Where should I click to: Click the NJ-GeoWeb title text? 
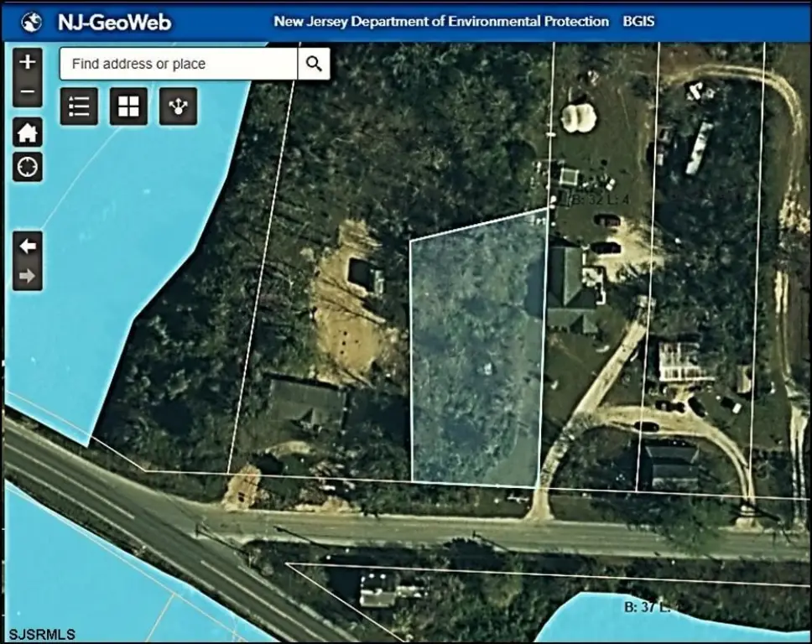coord(114,22)
